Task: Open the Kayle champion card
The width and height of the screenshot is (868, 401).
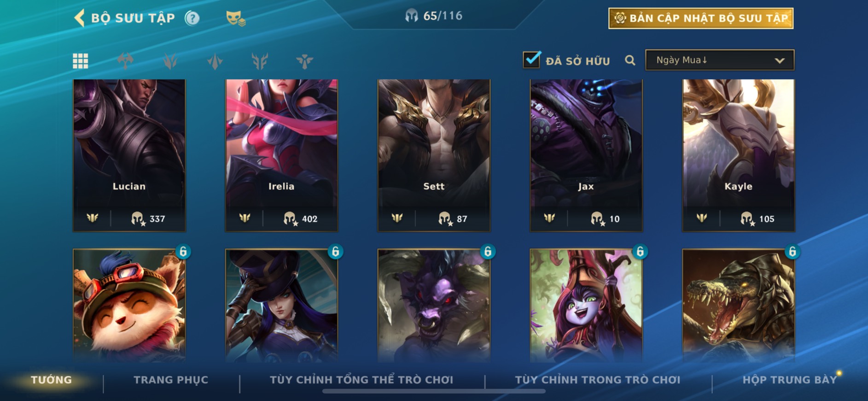Action: pyautogui.click(x=738, y=155)
